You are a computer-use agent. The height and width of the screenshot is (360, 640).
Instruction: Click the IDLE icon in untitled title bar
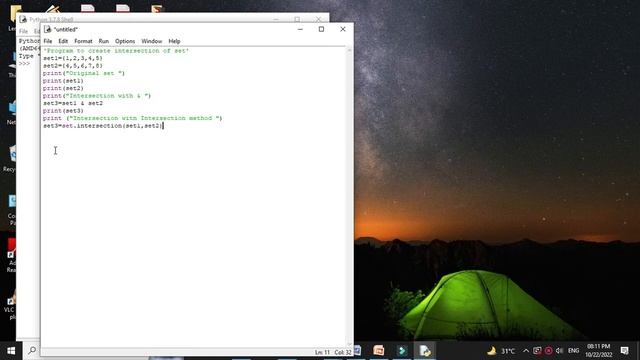[48, 29]
